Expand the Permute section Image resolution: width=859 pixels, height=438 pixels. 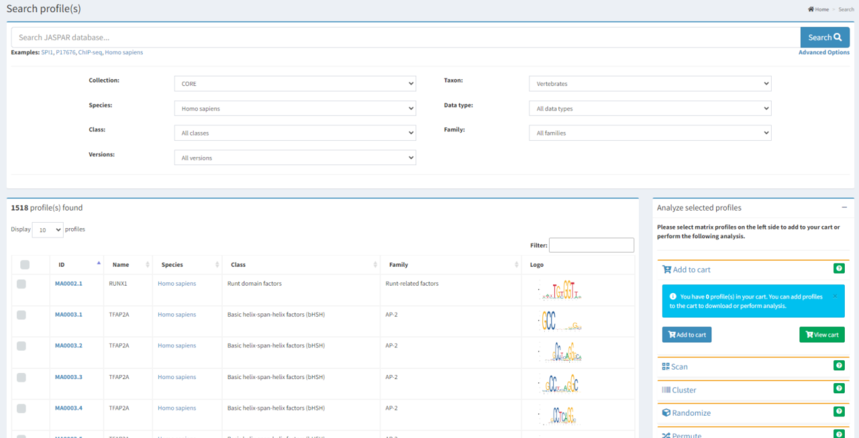[682, 435]
